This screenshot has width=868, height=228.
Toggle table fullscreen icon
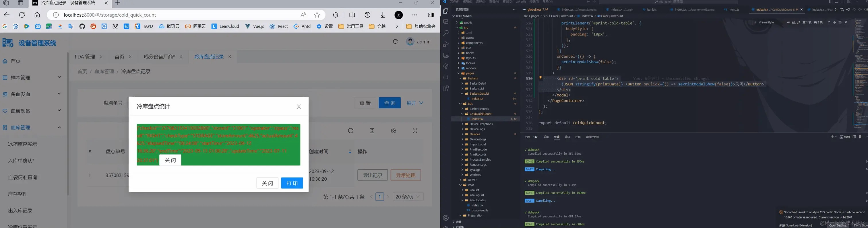pos(415,131)
